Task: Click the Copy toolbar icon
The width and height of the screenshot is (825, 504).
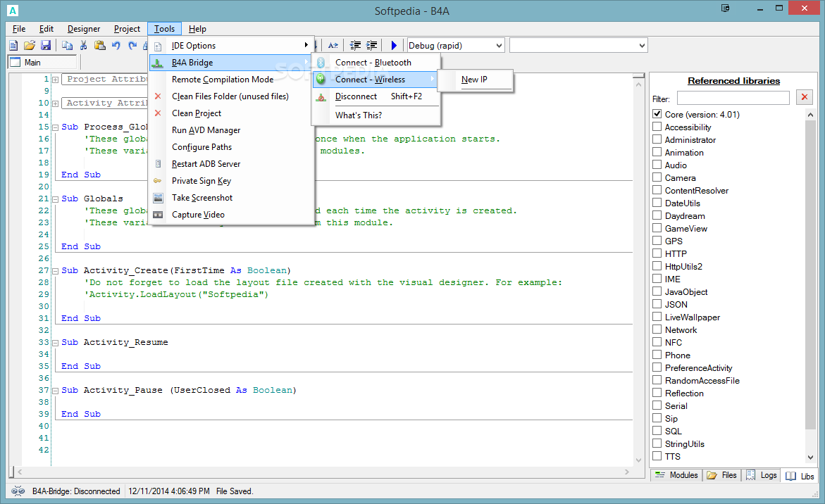Action: pos(67,46)
